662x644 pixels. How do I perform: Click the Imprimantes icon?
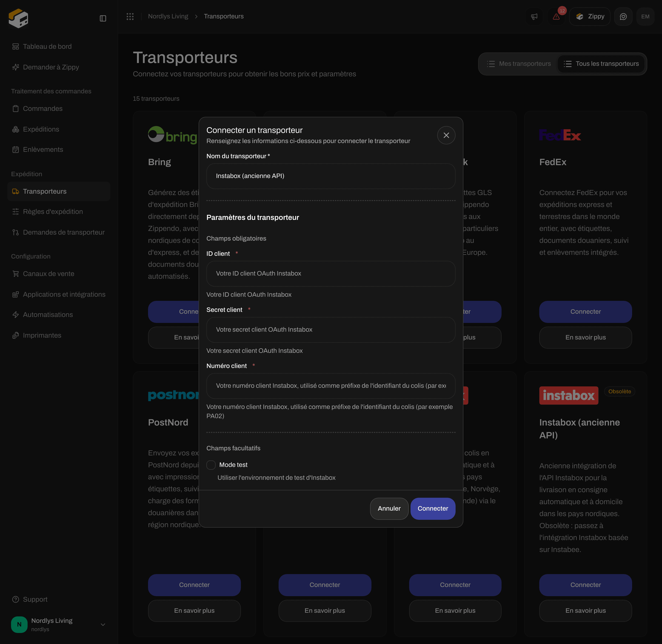coord(16,335)
